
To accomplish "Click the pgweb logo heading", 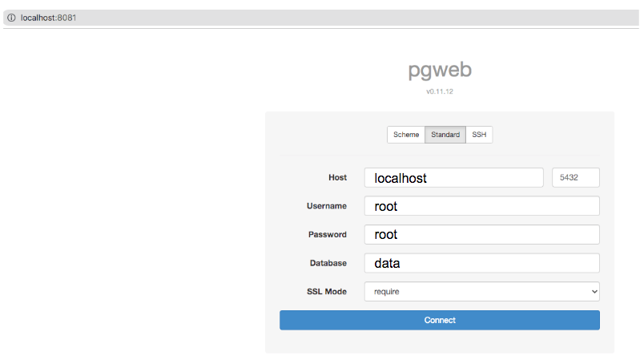I will (x=440, y=70).
